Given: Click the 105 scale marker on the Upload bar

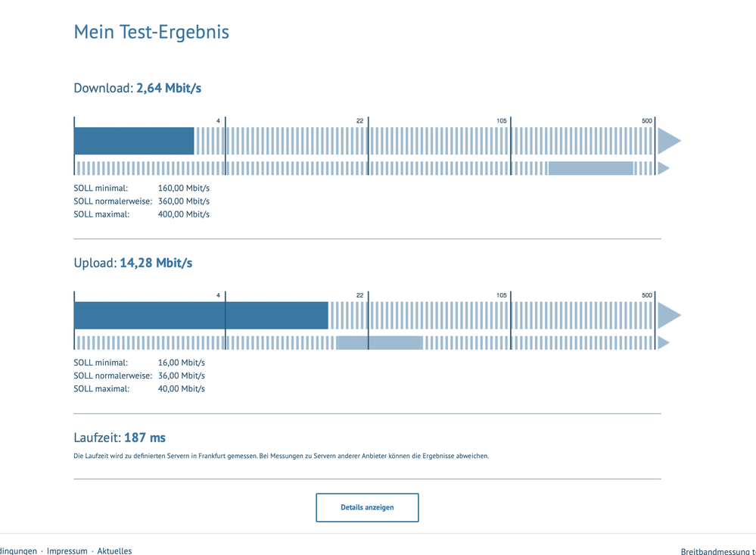Looking at the screenshot, I should 502,295.
